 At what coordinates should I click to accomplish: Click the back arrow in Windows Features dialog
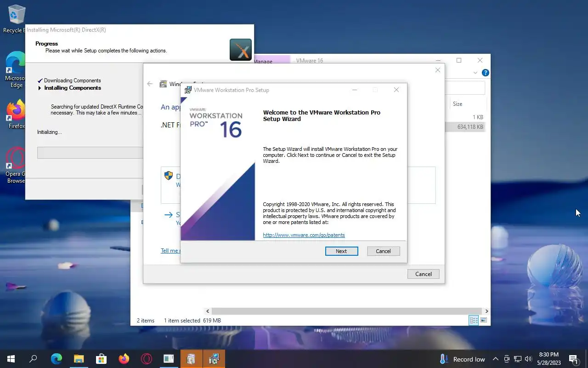tap(150, 84)
